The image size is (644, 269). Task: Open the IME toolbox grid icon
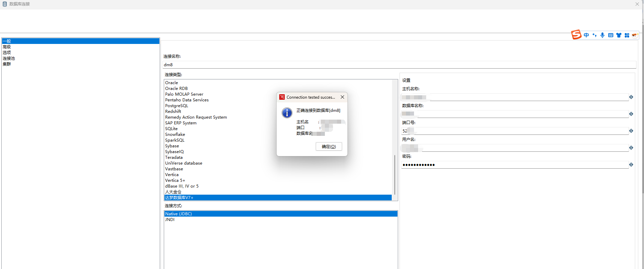[627, 35]
